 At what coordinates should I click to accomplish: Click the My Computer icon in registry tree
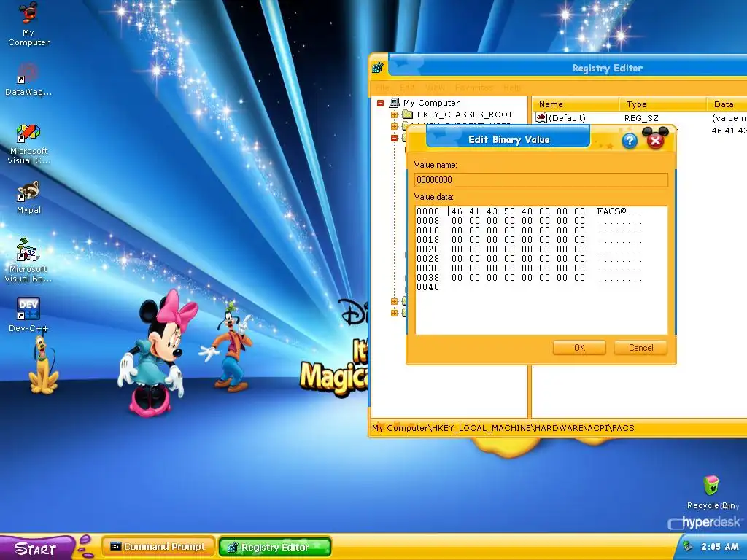(x=395, y=102)
